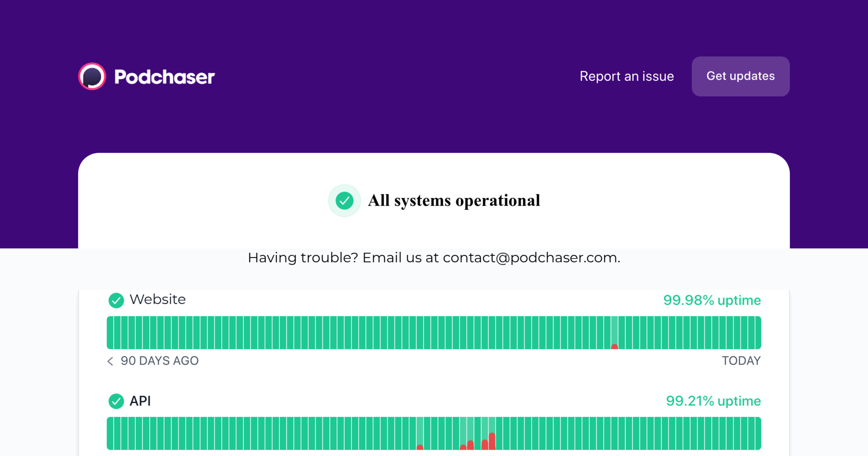
Task: Click the Website bar with red incident
Action: pos(614,333)
